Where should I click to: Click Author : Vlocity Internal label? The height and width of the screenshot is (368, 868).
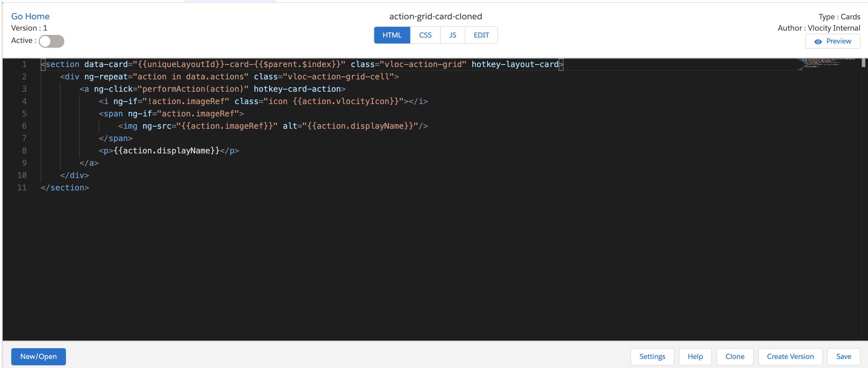pyautogui.click(x=819, y=28)
